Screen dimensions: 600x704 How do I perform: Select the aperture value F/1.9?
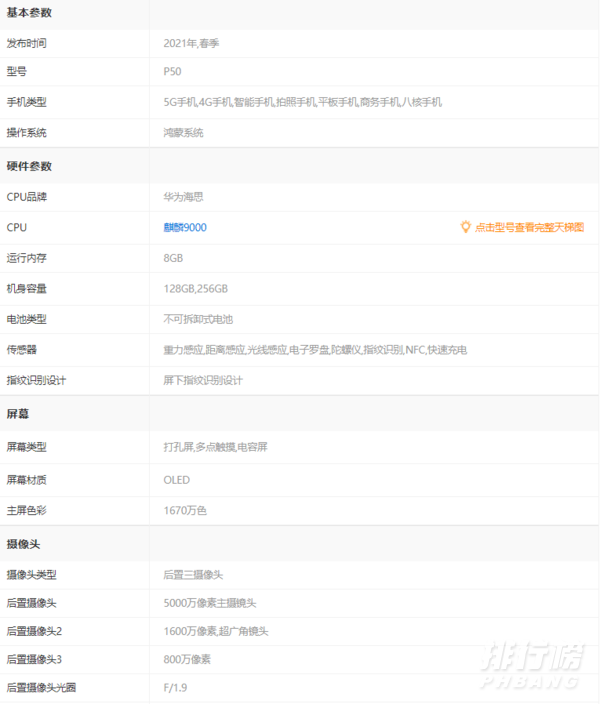point(175,687)
